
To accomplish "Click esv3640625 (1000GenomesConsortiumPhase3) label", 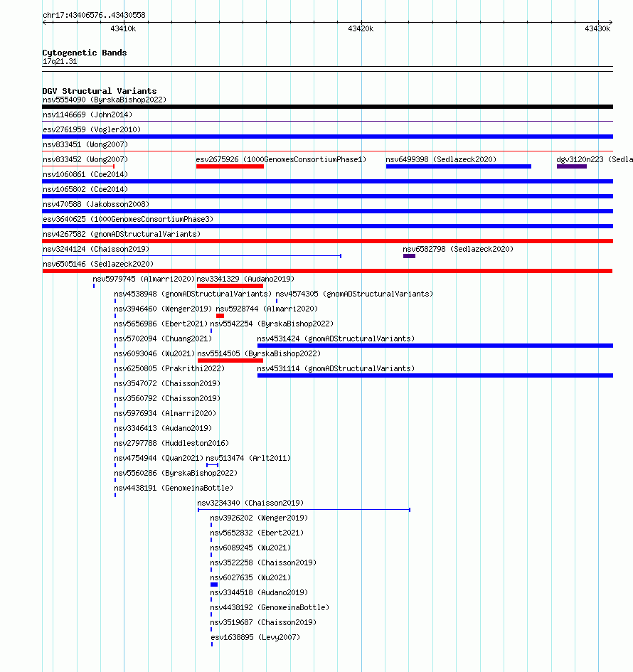I will coord(128,220).
